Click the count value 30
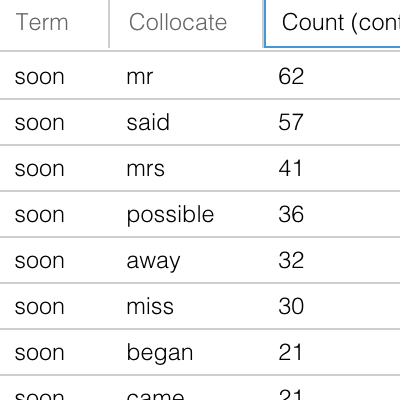 (x=291, y=306)
